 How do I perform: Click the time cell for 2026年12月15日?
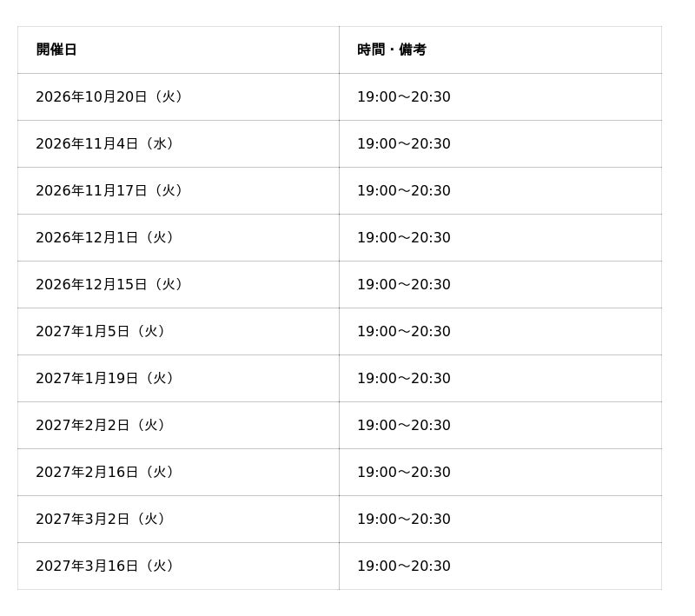click(500, 284)
